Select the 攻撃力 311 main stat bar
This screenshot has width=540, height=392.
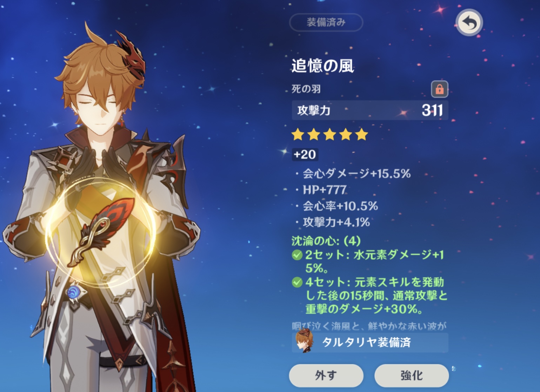(370, 110)
